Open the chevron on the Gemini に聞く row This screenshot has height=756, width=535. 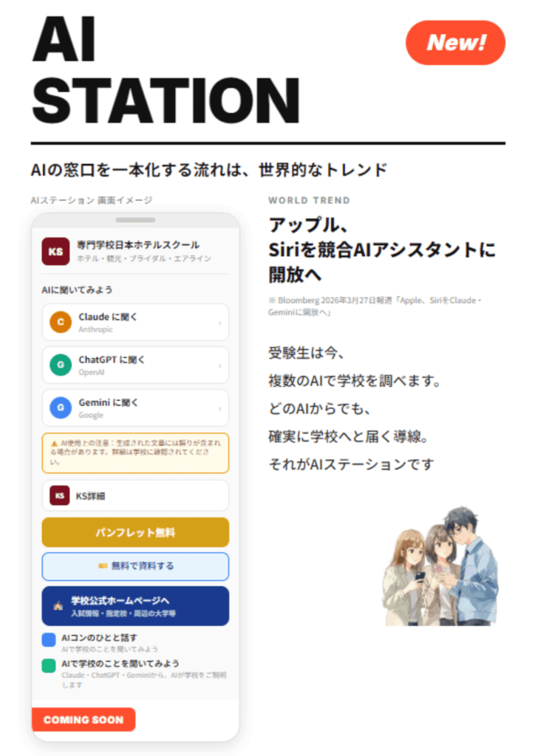(x=220, y=408)
